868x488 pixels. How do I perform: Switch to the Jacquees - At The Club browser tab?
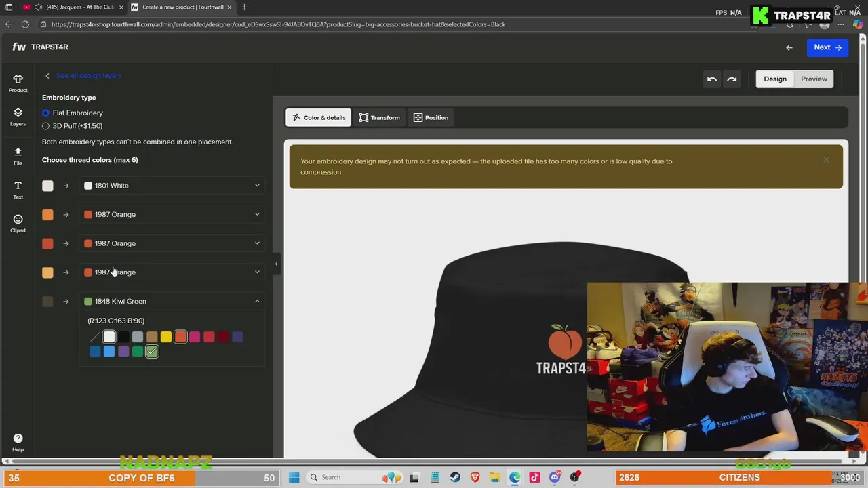[x=72, y=7]
